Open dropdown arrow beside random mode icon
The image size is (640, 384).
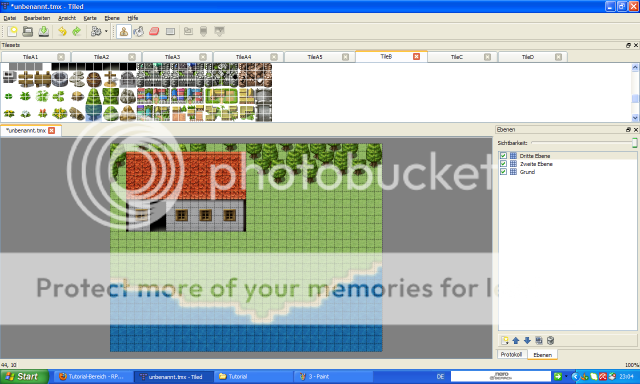[x=106, y=31]
